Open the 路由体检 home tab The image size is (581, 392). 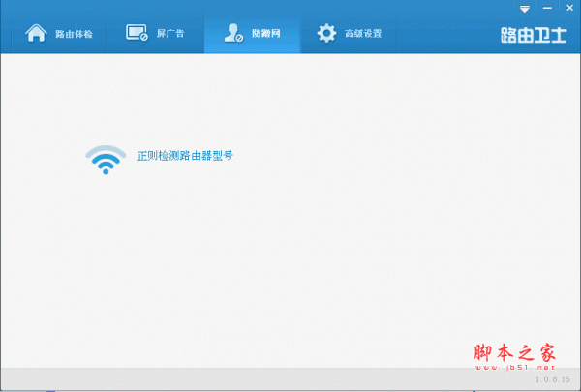59,34
